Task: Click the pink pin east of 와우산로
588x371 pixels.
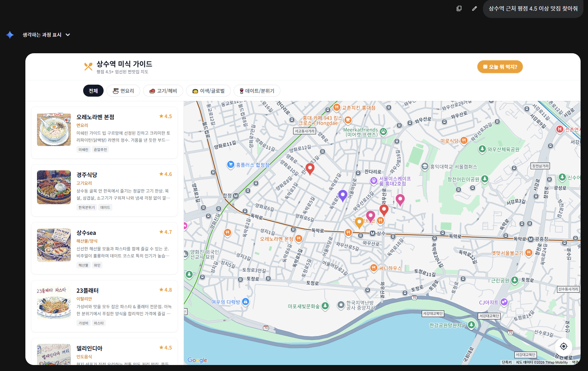Action: [400, 200]
